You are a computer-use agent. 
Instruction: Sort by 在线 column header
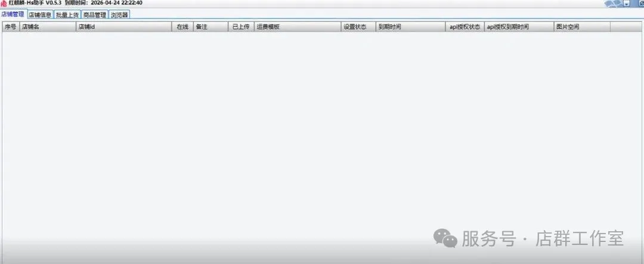(x=182, y=27)
